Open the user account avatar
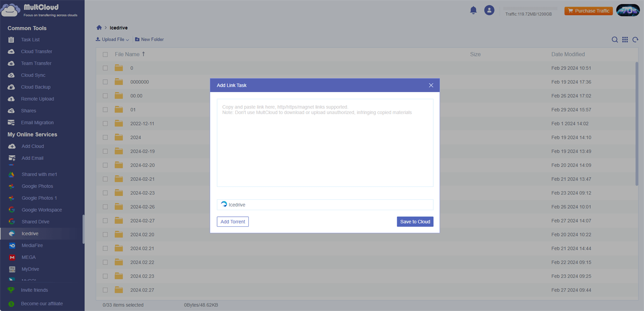Screen dimensions: 644x311 click(x=489, y=10)
